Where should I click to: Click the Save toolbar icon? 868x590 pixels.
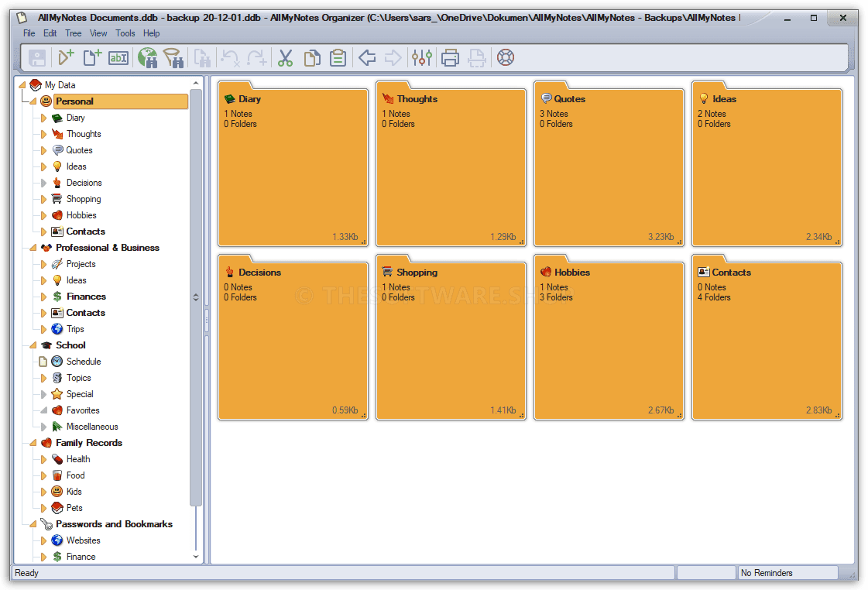pyautogui.click(x=37, y=57)
